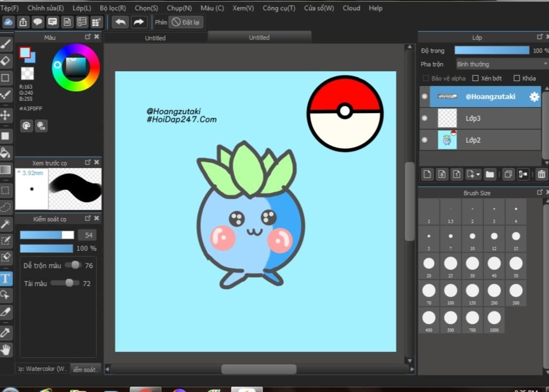Select the Brush tool in left toolbar

[6, 44]
